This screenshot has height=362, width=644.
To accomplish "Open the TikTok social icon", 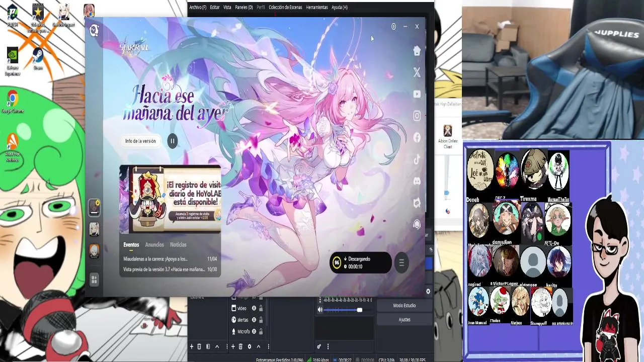I will [417, 159].
